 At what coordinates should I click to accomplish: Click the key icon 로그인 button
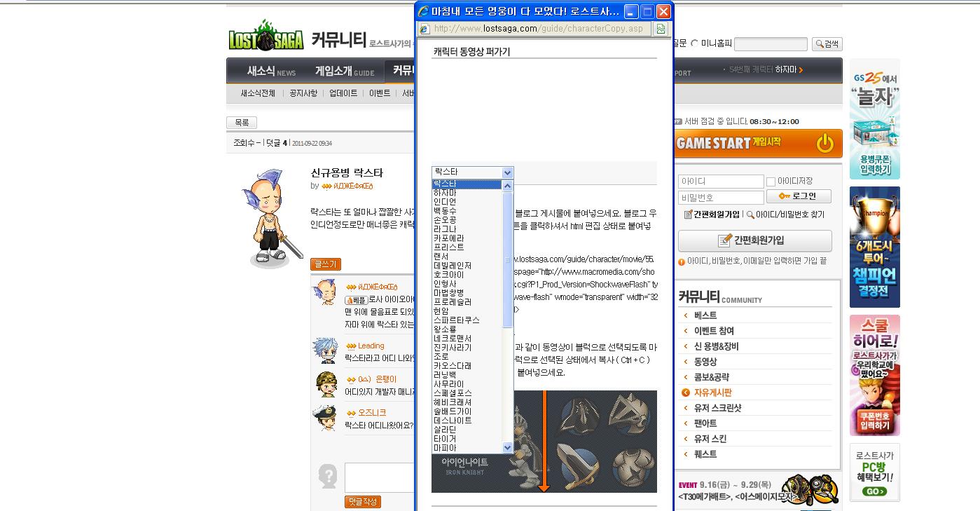(799, 196)
